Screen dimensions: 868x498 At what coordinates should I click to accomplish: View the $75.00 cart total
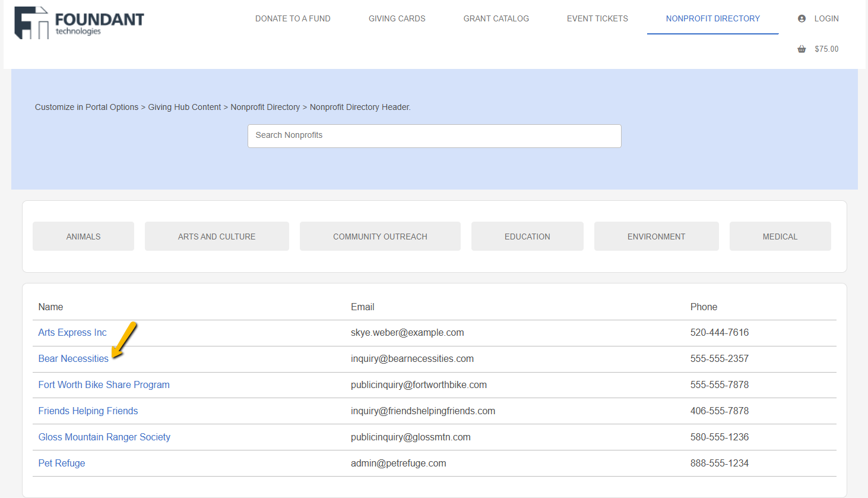[826, 49]
